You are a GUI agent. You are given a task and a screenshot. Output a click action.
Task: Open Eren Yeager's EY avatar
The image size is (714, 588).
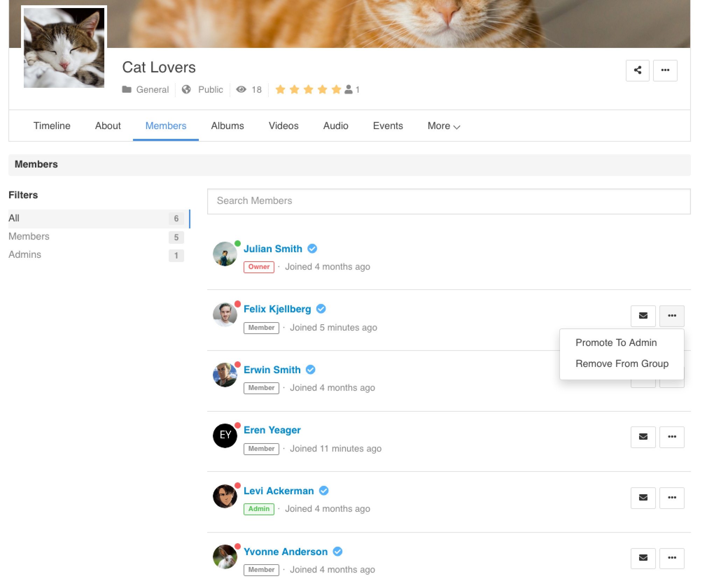point(225,435)
